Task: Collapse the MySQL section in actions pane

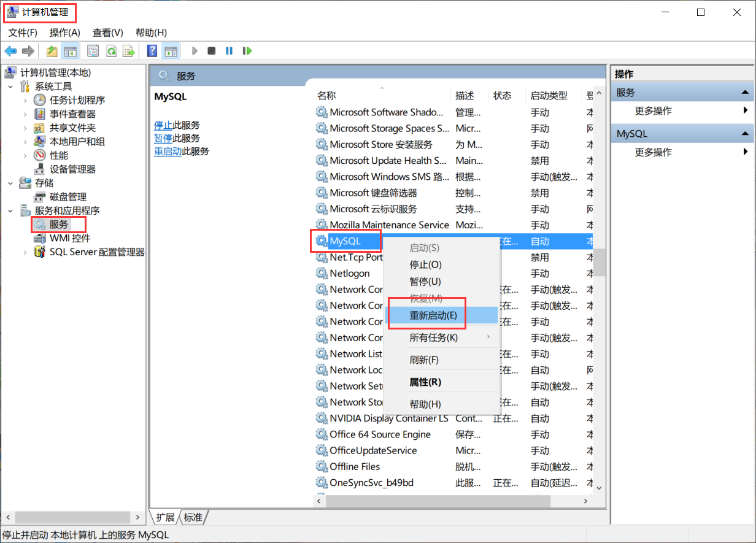Action: 745,134
